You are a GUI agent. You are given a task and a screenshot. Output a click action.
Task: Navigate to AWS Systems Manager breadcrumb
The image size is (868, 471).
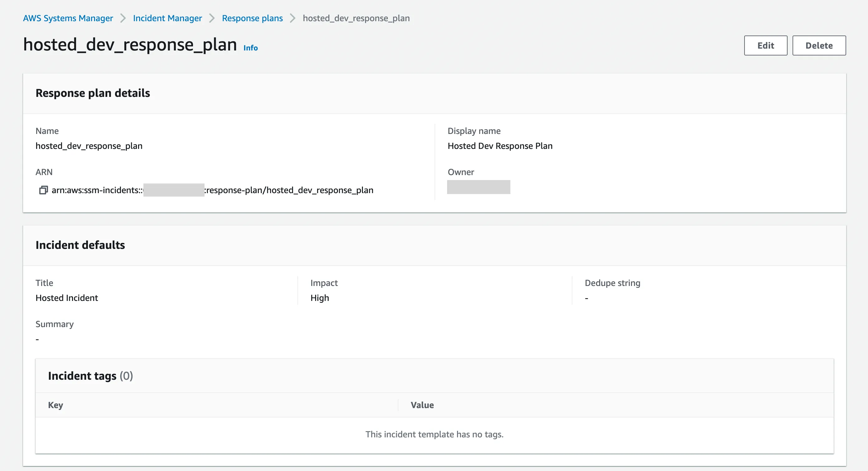click(68, 18)
